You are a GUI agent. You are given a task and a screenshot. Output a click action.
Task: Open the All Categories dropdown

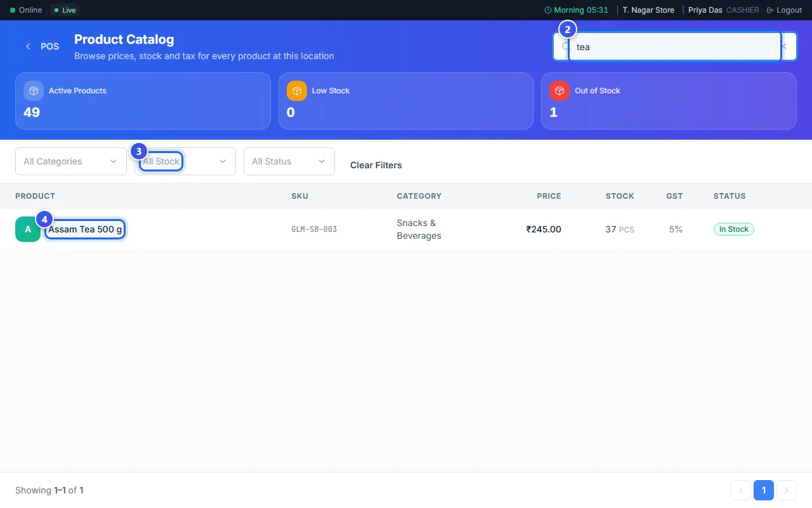tap(71, 161)
